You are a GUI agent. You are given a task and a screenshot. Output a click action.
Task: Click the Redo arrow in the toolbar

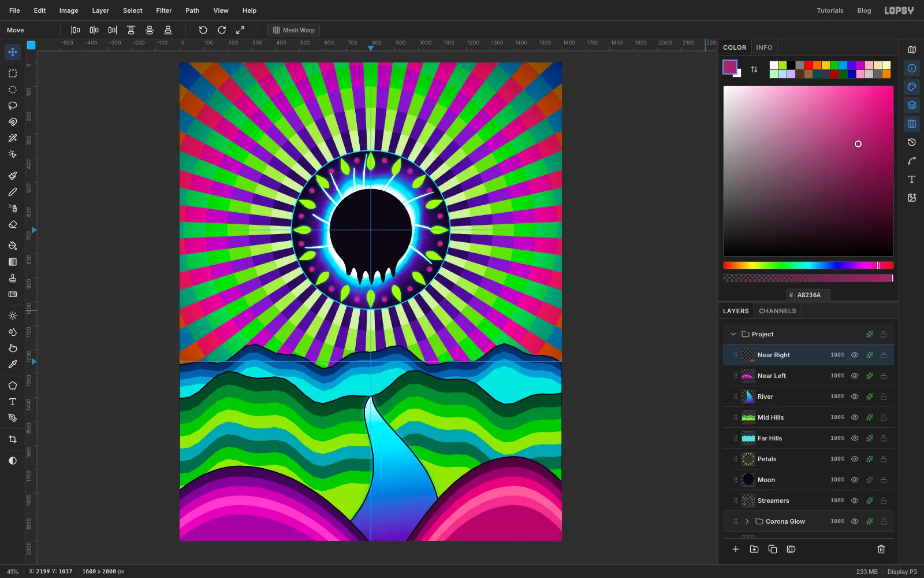click(222, 30)
